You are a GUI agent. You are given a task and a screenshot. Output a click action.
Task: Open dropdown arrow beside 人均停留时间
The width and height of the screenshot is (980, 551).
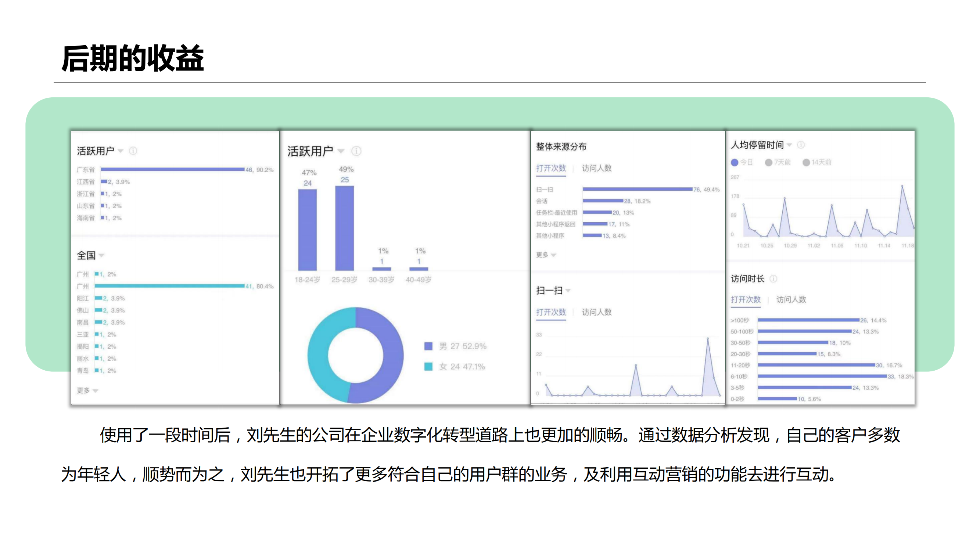(789, 145)
